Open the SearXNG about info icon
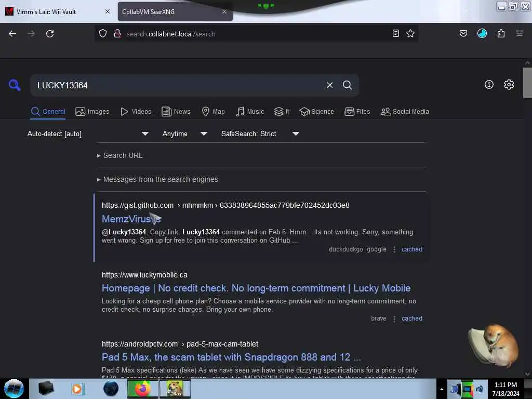The width and height of the screenshot is (532, 399). (x=489, y=85)
